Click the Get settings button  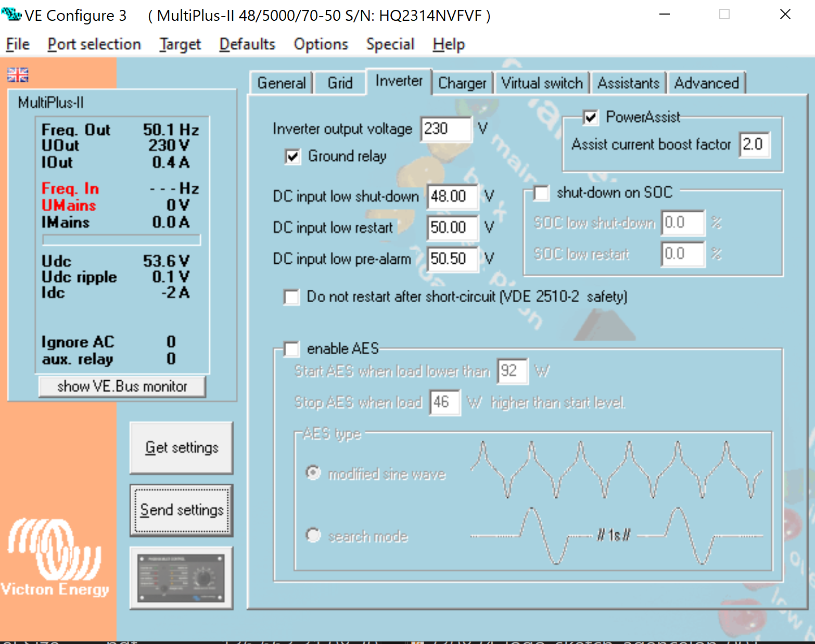[181, 448]
